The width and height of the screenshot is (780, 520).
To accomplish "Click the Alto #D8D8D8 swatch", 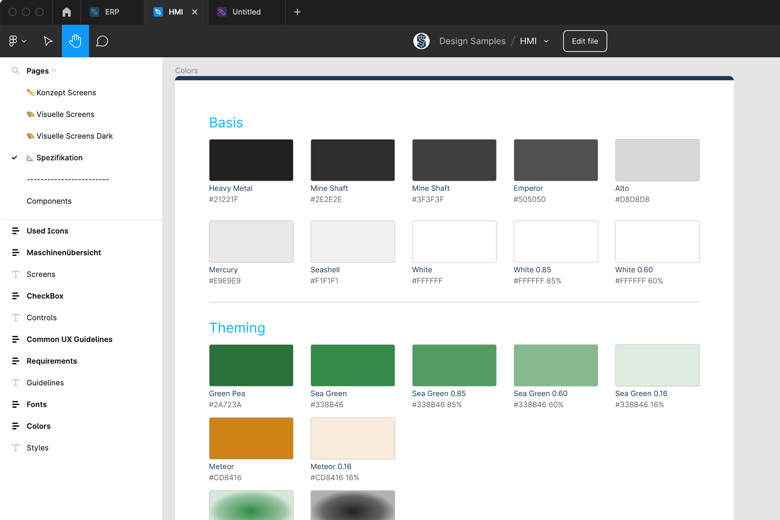I will click(x=657, y=160).
